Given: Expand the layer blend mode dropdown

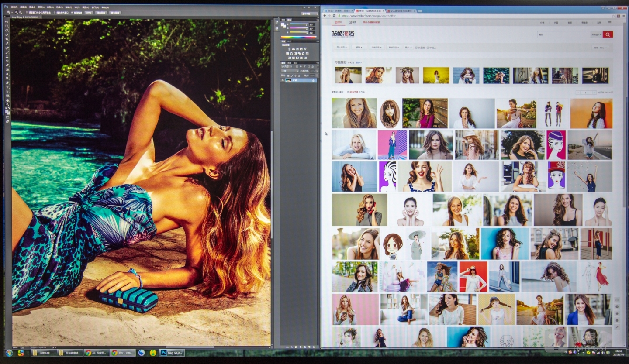Looking at the screenshot, I should [289, 71].
